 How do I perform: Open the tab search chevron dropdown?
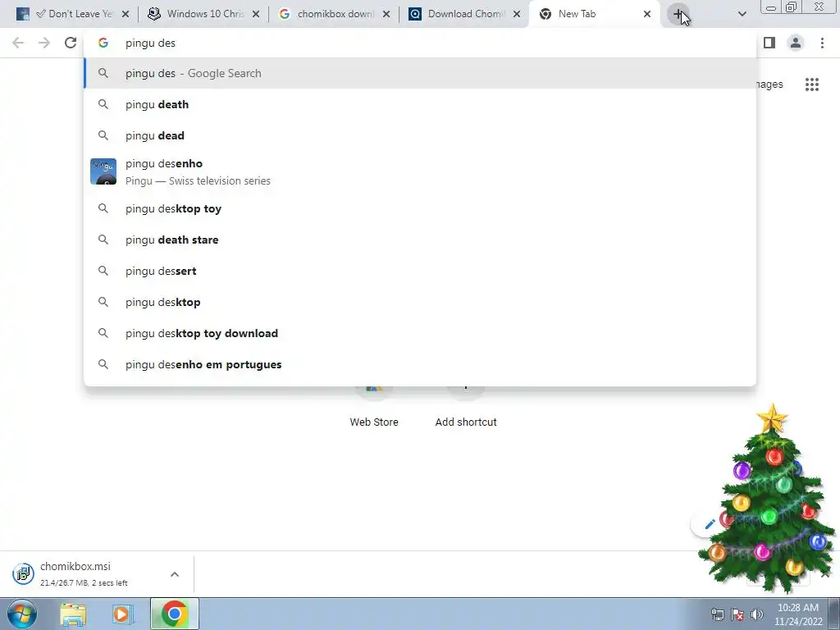[742, 14]
